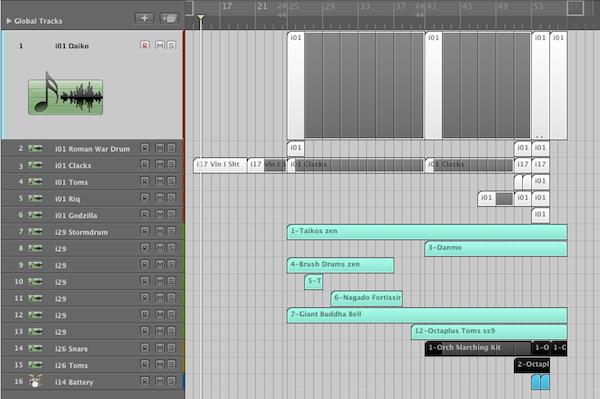Select the 3-Danmo region
The height and width of the screenshot is (399, 600).
click(496, 249)
